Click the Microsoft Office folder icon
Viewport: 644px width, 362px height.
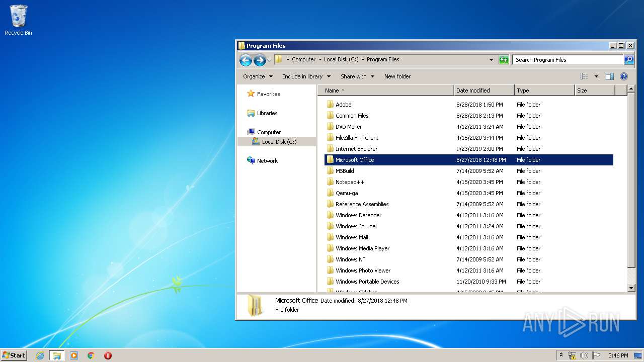[330, 160]
